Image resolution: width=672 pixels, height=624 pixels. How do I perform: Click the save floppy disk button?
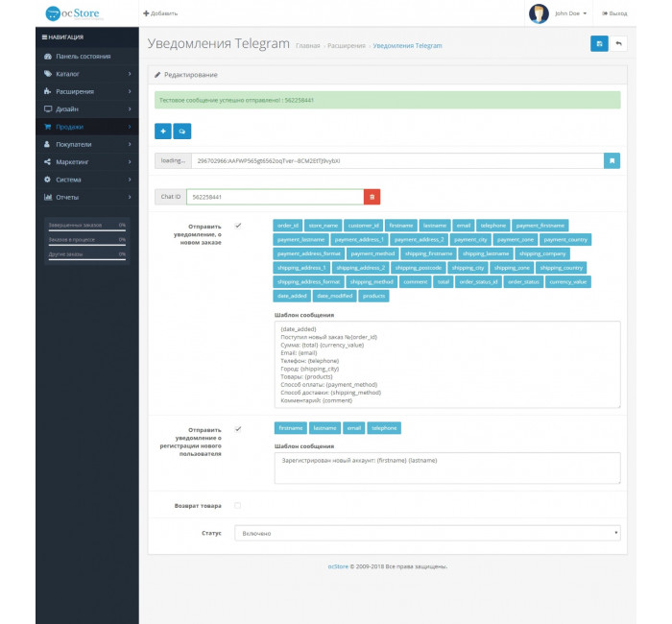pos(599,43)
